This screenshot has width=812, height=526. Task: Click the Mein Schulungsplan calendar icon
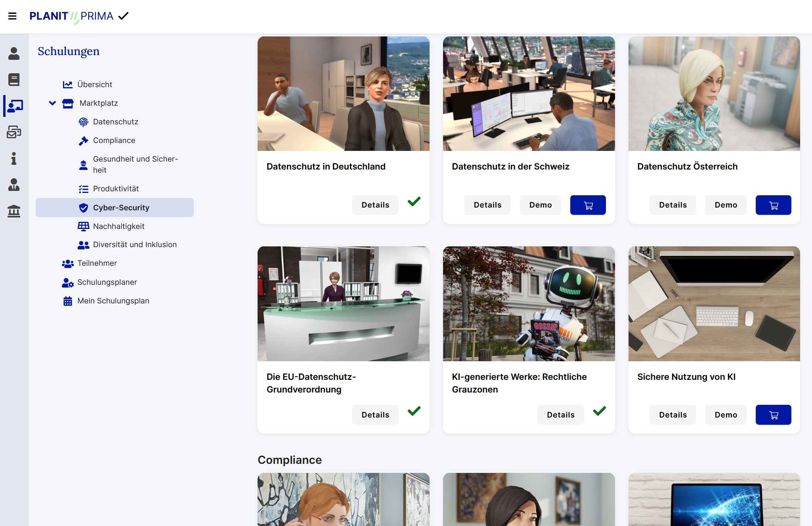(x=68, y=301)
